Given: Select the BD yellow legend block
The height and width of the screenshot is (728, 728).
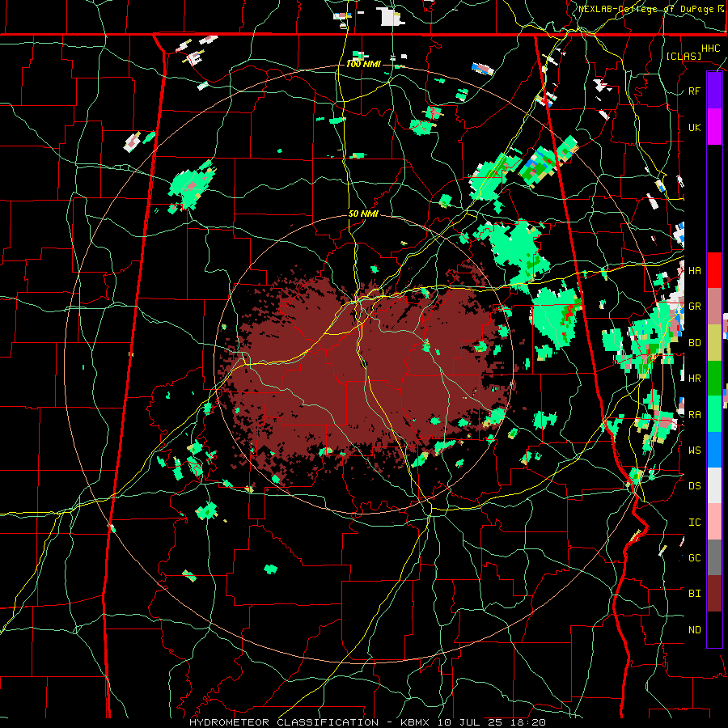Looking at the screenshot, I should (x=714, y=342).
